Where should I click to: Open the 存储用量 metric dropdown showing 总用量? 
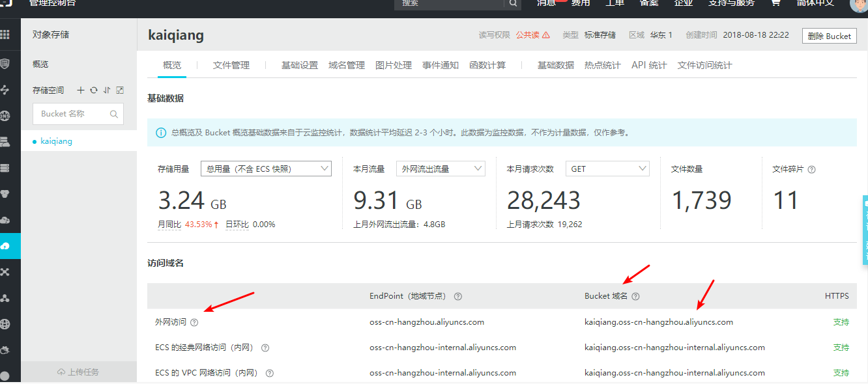(266, 168)
